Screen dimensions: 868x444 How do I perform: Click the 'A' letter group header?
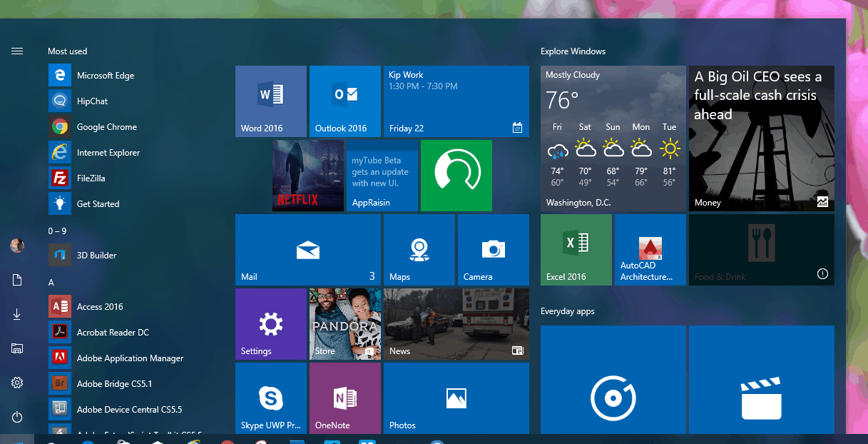coord(51,283)
